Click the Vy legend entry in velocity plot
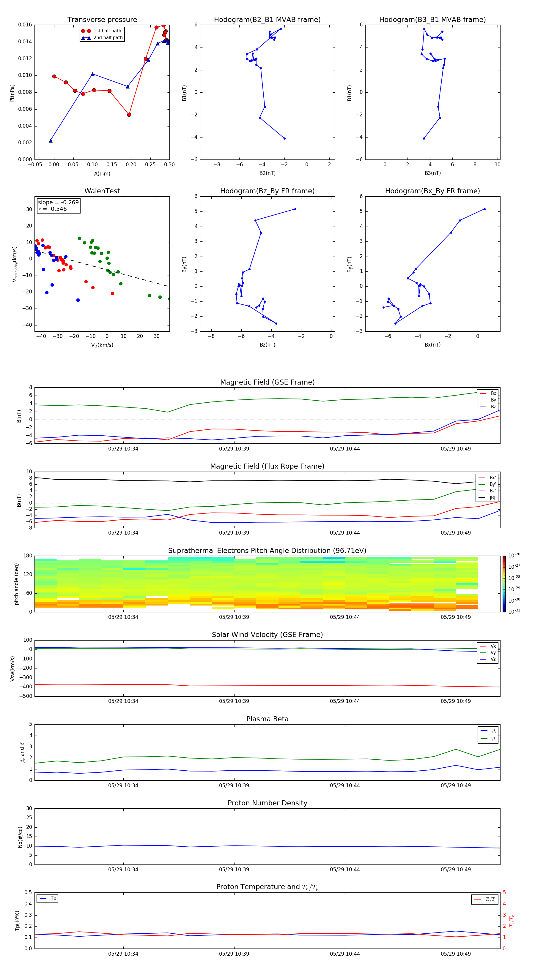 [x=488, y=653]
